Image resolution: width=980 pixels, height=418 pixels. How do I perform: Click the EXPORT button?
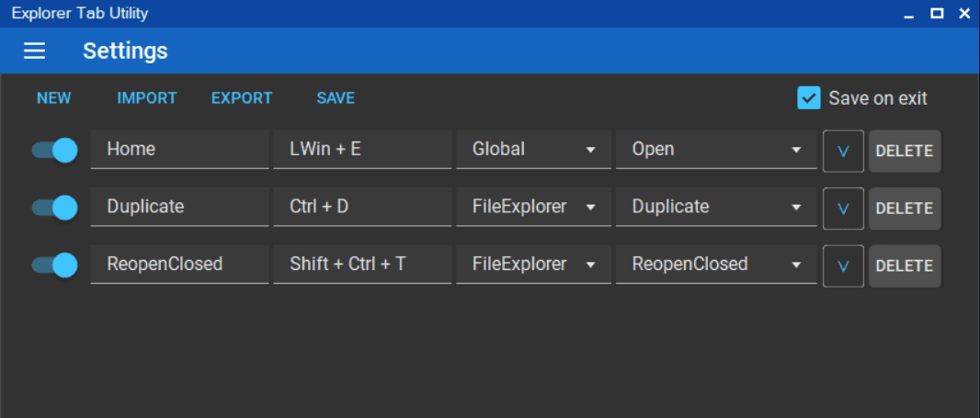point(242,98)
